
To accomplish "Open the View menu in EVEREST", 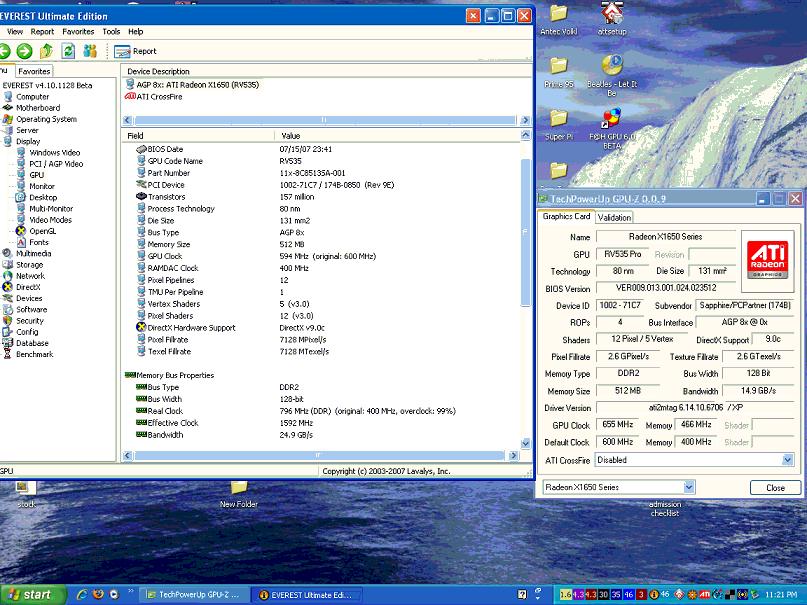I will point(15,31).
